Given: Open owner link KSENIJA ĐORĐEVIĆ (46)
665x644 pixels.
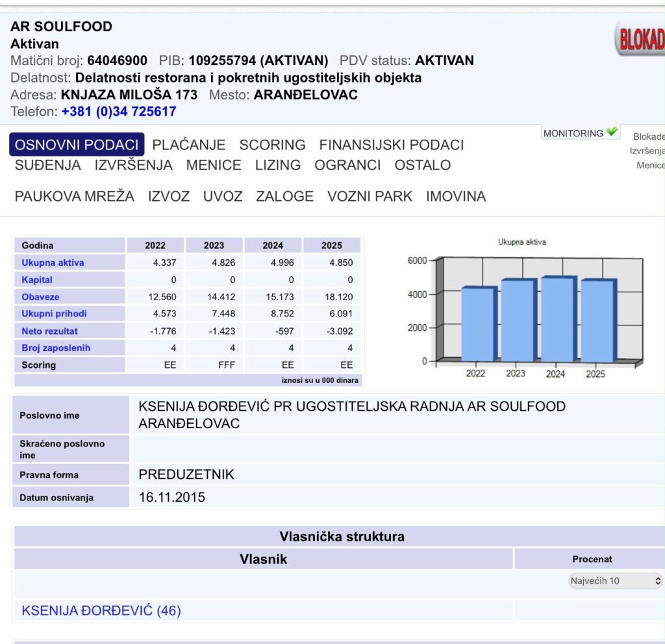Looking at the screenshot, I should (x=101, y=610).
